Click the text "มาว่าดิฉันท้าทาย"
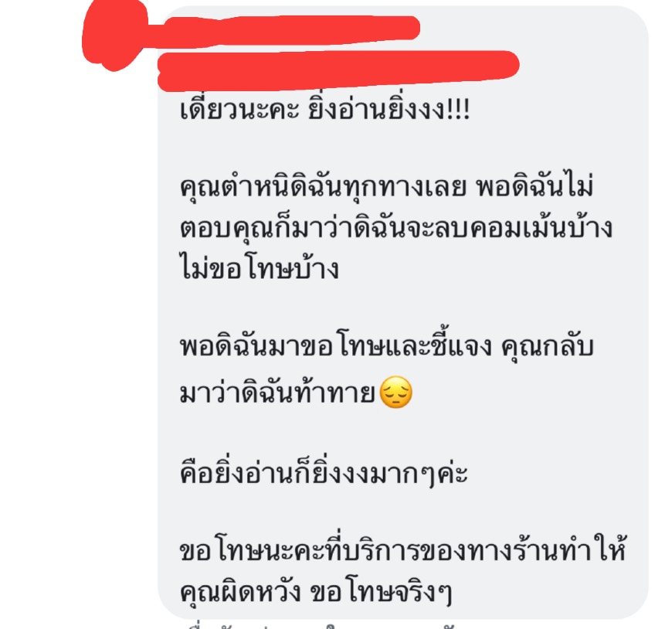This screenshot has width=672, height=629. [277, 393]
